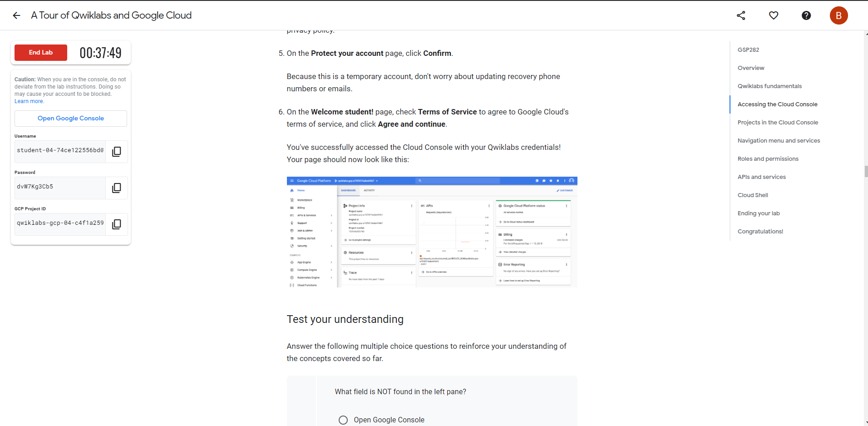Open the B profile avatar menu
The image size is (868, 426).
[838, 15]
